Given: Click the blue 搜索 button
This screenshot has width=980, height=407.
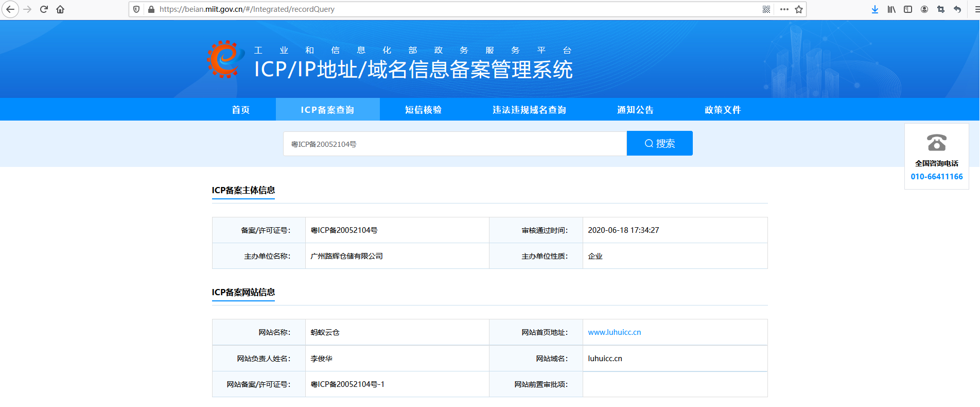Looking at the screenshot, I should [660, 143].
